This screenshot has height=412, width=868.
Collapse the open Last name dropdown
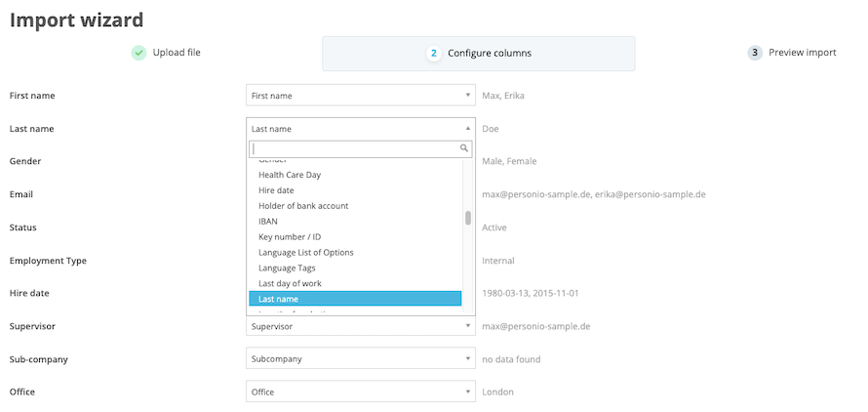click(360, 129)
